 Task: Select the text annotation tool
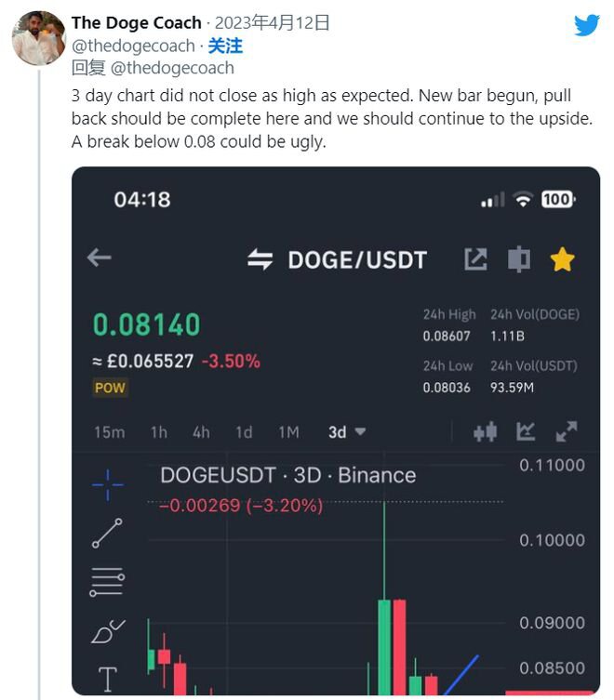pos(108,680)
